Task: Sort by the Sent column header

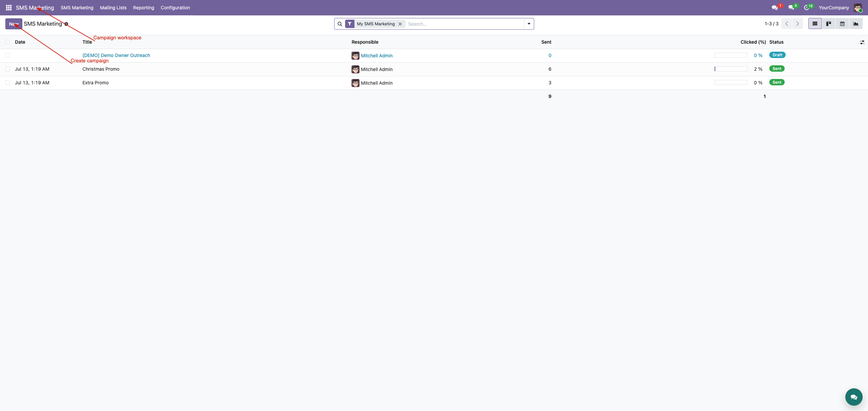Action: click(x=546, y=42)
